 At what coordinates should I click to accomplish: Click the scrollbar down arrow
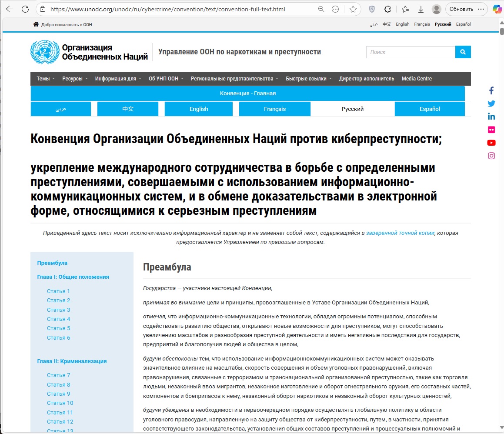502,427
